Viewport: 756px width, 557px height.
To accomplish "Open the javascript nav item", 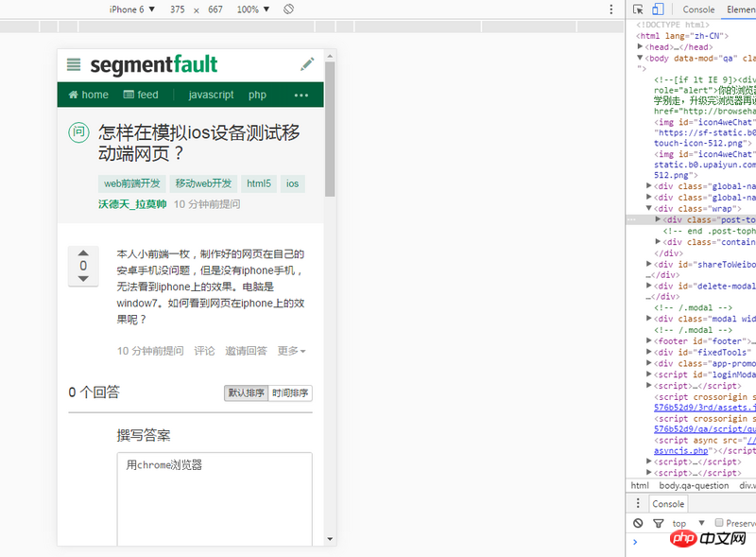I will tap(211, 95).
